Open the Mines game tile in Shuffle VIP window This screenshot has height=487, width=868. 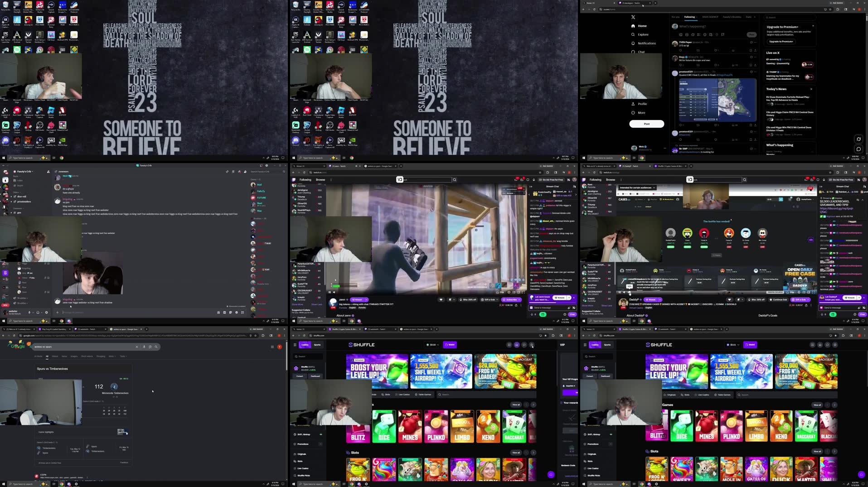pos(410,426)
